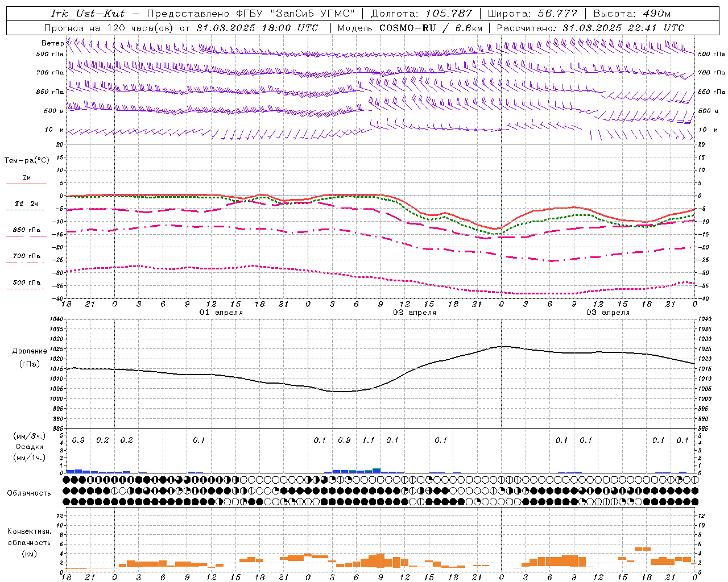This screenshot has height=582, width=728.
Task: Click the 02 апреля date label
Action: (x=415, y=313)
